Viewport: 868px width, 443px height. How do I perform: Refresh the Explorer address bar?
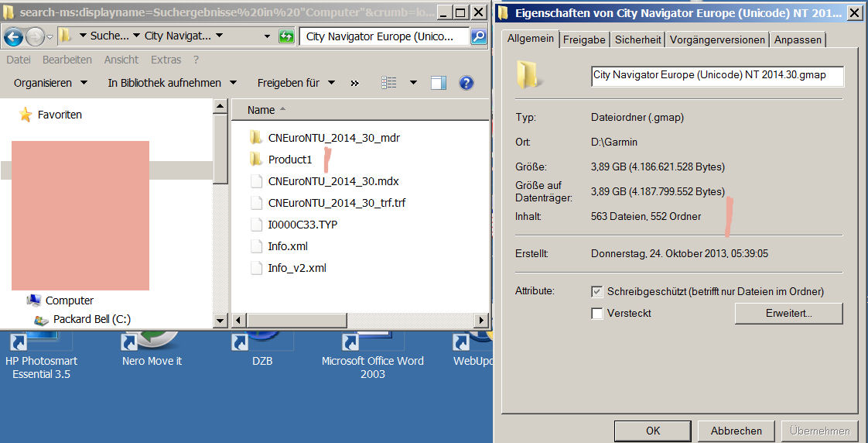(286, 36)
